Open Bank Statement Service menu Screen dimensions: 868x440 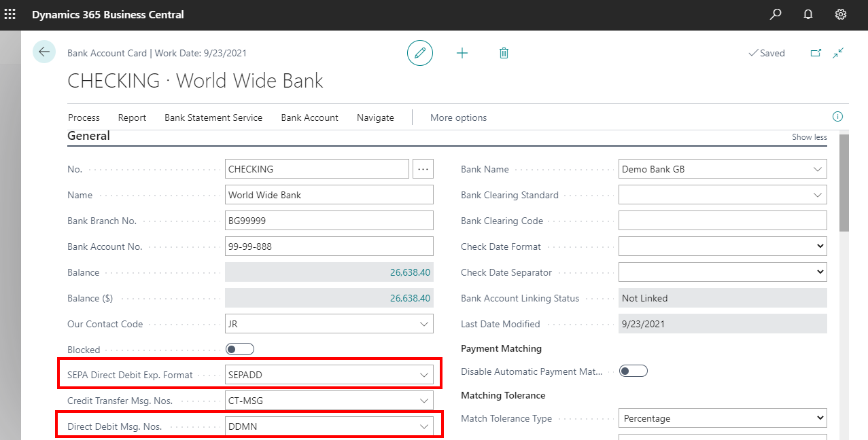point(213,117)
